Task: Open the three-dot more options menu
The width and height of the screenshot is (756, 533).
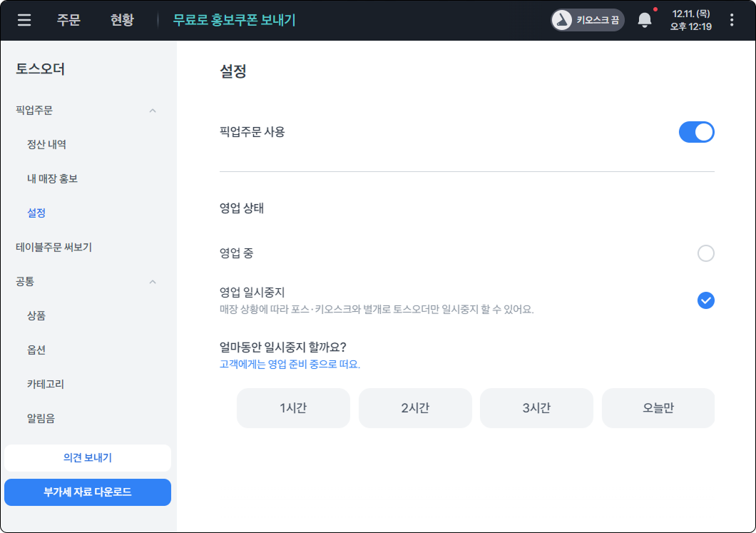Action: click(732, 20)
